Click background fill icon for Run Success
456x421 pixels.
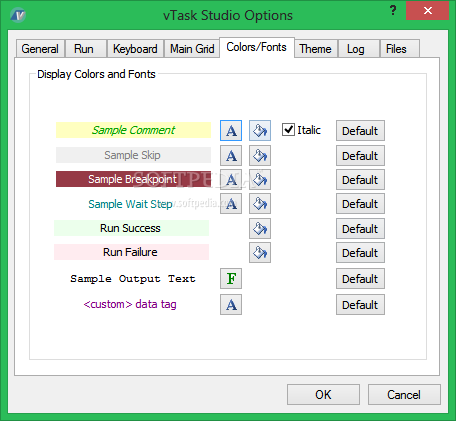click(x=260, y=229)
